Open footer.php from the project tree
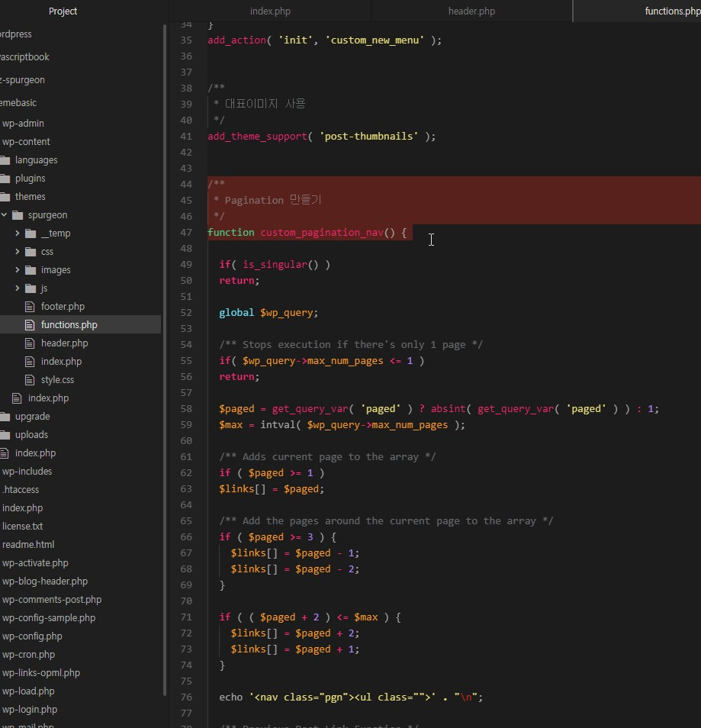The height and width of the screenshot is (728, 701). tap(63, 307)
